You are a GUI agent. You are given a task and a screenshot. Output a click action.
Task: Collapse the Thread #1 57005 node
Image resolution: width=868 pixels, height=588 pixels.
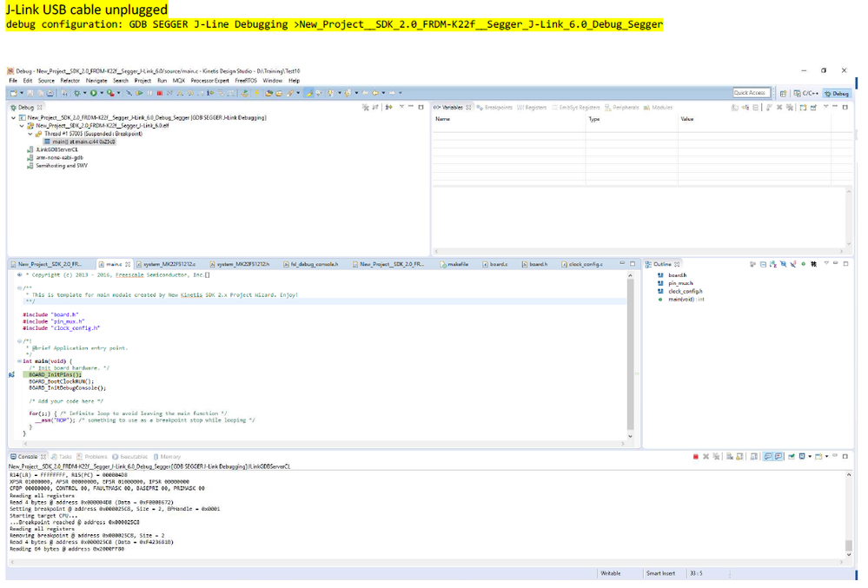tap(30, 134)
